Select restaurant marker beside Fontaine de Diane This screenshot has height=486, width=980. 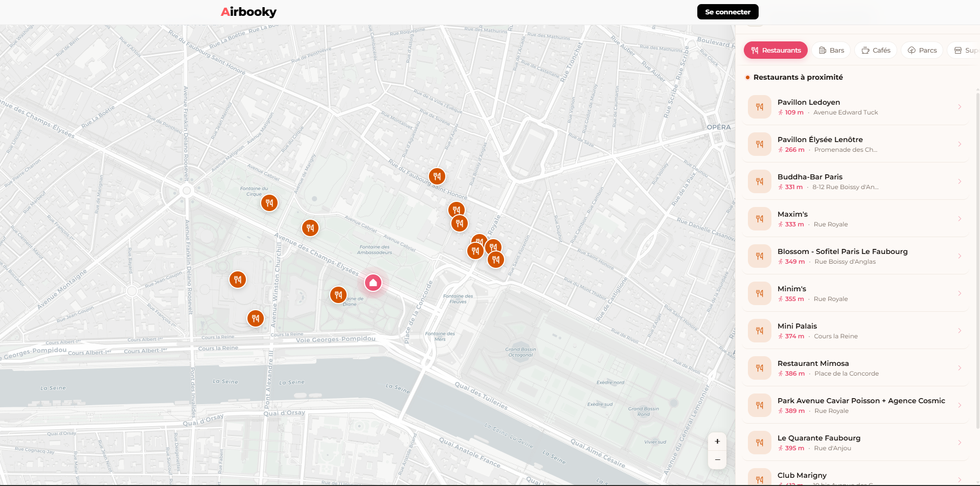[338, 295]
